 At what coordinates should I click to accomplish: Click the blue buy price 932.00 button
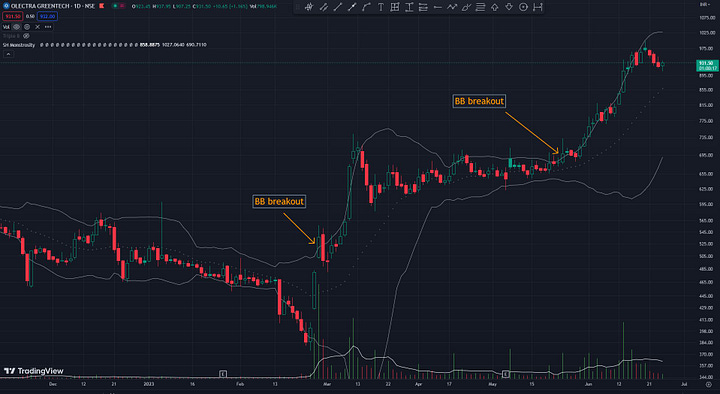click(47, 16)
